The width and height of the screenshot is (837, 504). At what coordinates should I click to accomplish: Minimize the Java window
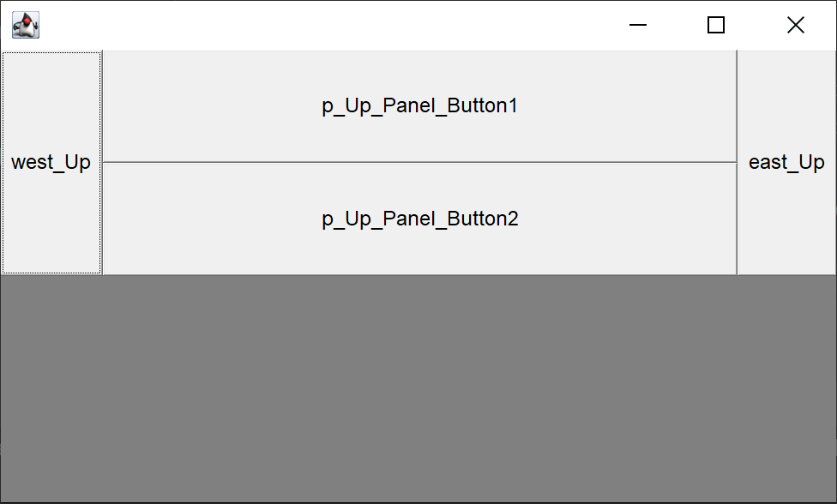click(x=637, y=26)
